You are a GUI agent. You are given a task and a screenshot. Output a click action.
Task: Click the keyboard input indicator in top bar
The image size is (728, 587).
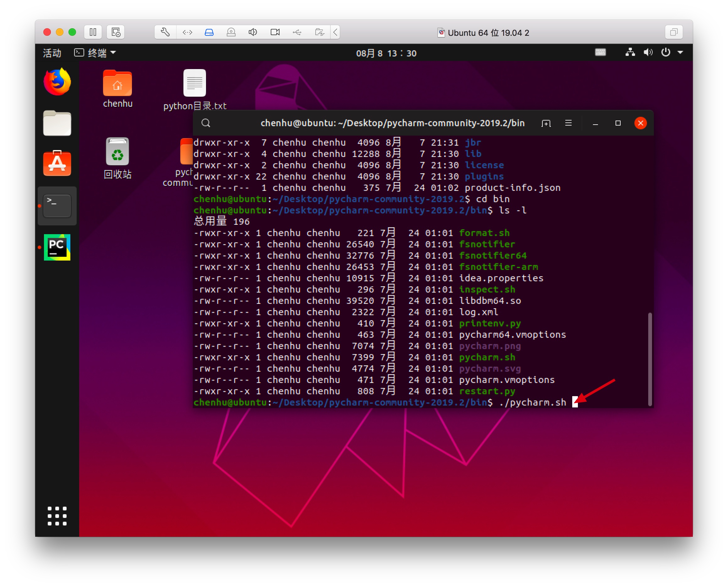600,52
